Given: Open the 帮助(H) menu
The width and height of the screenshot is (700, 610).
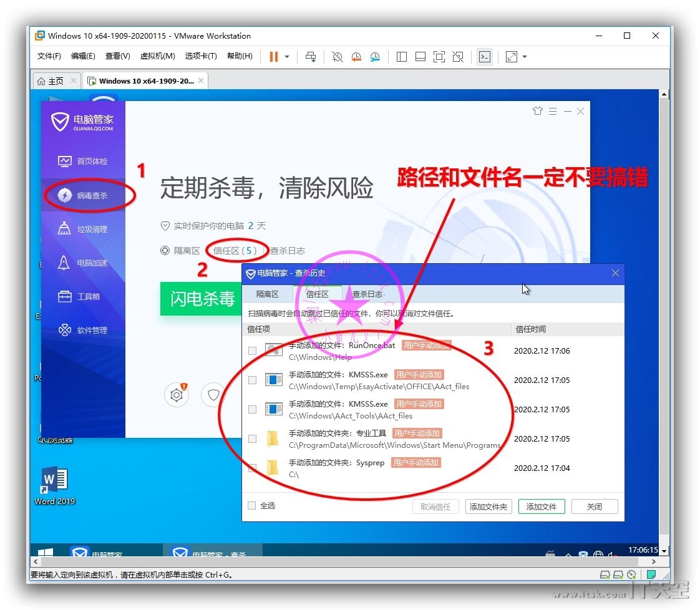Looking at the screenshot, I should pos(240,56).
